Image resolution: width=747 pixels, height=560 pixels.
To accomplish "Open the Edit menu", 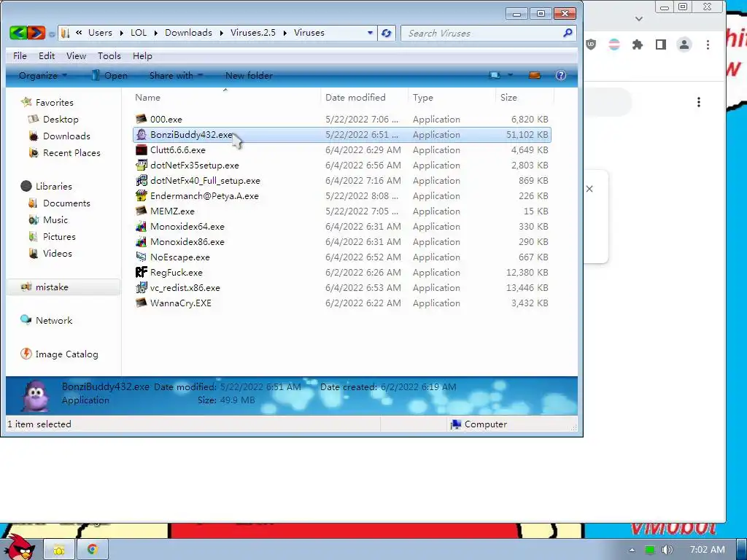I will (x=47, y=55).
